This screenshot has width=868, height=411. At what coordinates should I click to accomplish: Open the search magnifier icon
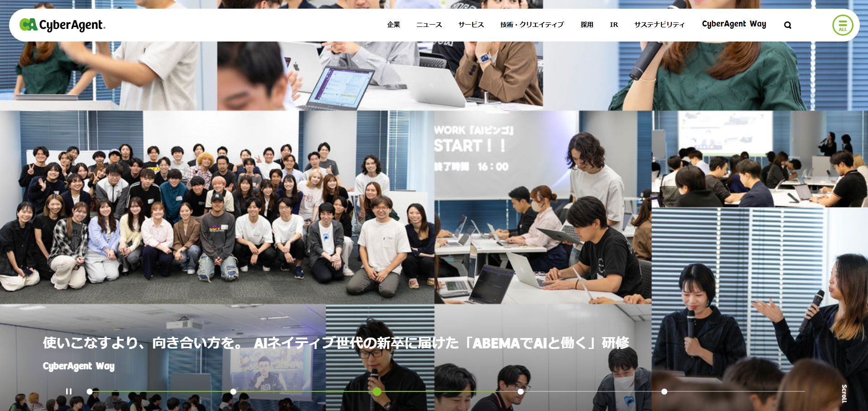pyautogui.click(x=787, y=25)
